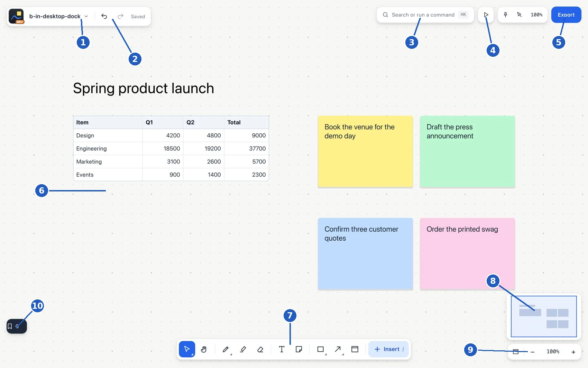Click the '37700' table cell
Image resolution: width=588 pixels, height=368 pixels.
pyautogui.click(x=246, y=149)
